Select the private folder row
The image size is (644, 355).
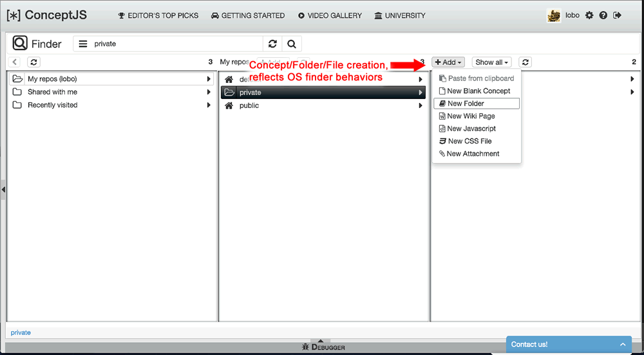click(x=323, y=93)
